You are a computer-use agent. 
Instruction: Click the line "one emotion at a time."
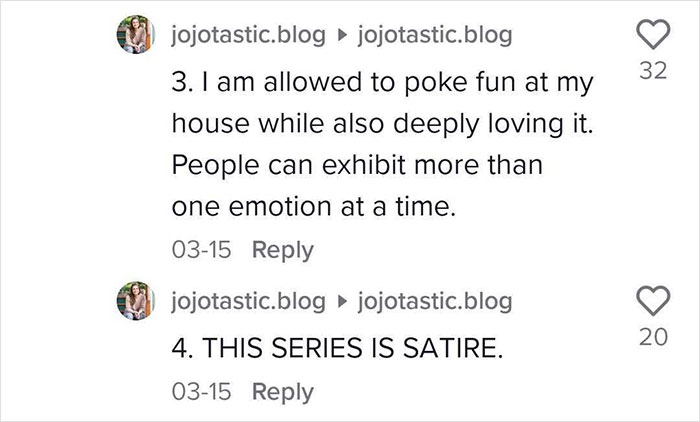315,208
